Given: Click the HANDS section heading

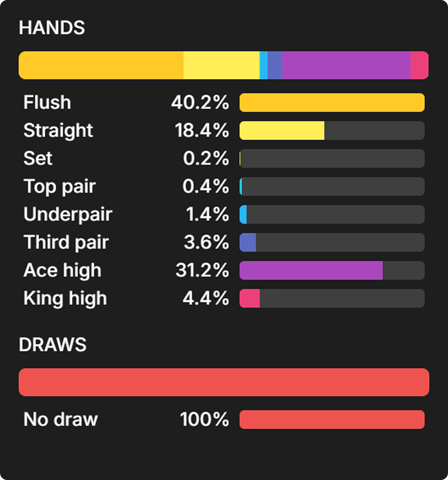Looking at the screenshot, I should click(52, 28).
